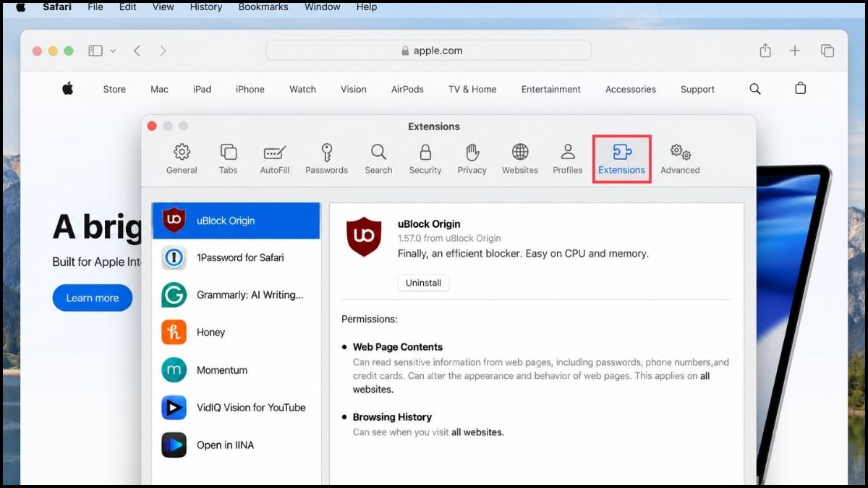Open a new tab with plus icon
This screenshot has width=868, height=488.
pos(795,51)
